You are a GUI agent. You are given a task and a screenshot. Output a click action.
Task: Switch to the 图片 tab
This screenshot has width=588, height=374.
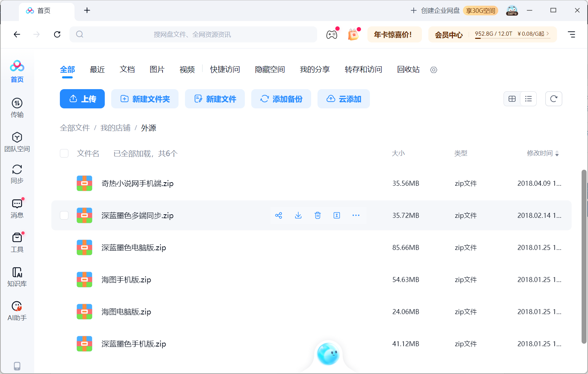tap(157, 70)
